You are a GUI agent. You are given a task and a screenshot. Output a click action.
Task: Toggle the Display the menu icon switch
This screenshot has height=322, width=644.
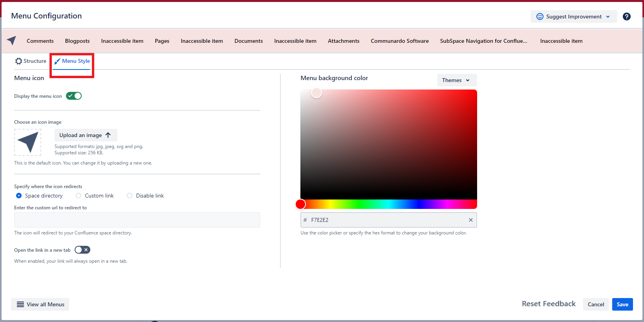(74, 96)
